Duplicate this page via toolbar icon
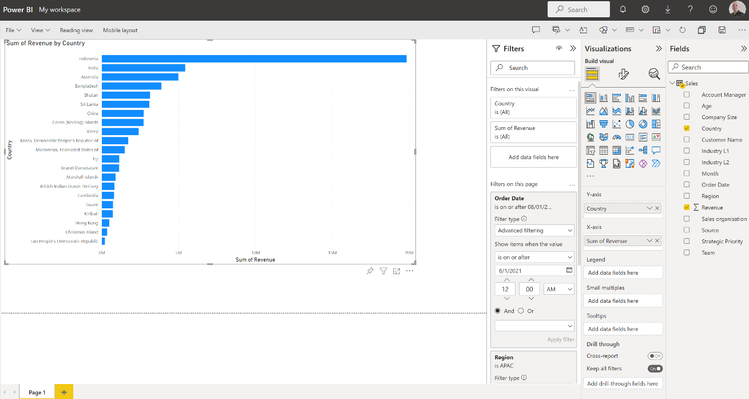 [702, 30]
